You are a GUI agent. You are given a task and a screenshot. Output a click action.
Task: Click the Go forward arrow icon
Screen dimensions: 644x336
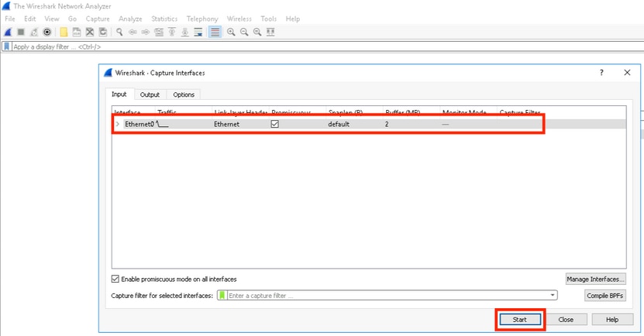(146, 32)
